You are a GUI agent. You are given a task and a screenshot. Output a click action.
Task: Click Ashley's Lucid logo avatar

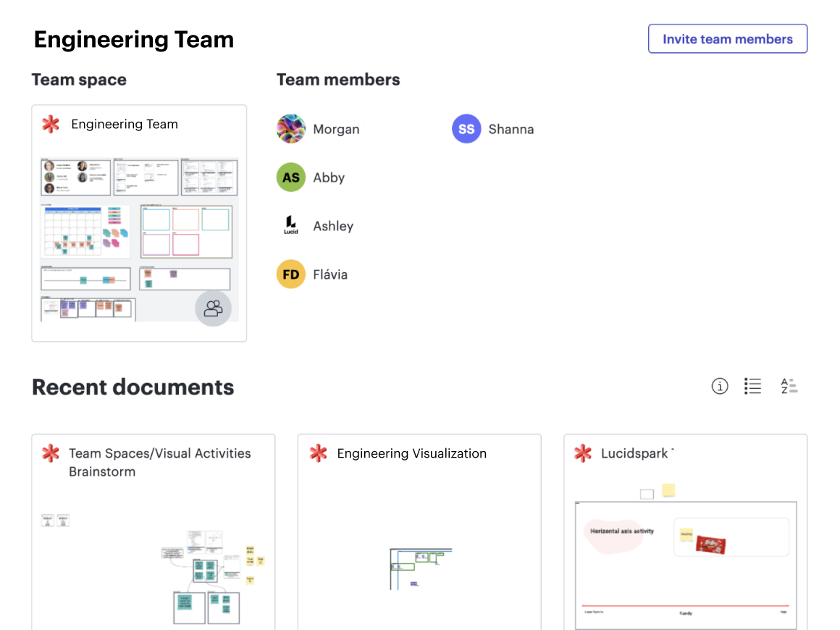point(290,225)
